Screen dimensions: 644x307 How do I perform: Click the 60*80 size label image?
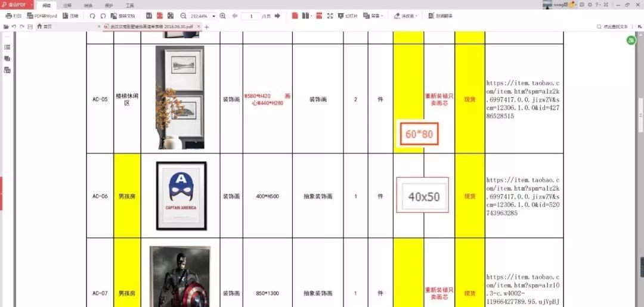[x=419, y=134]
